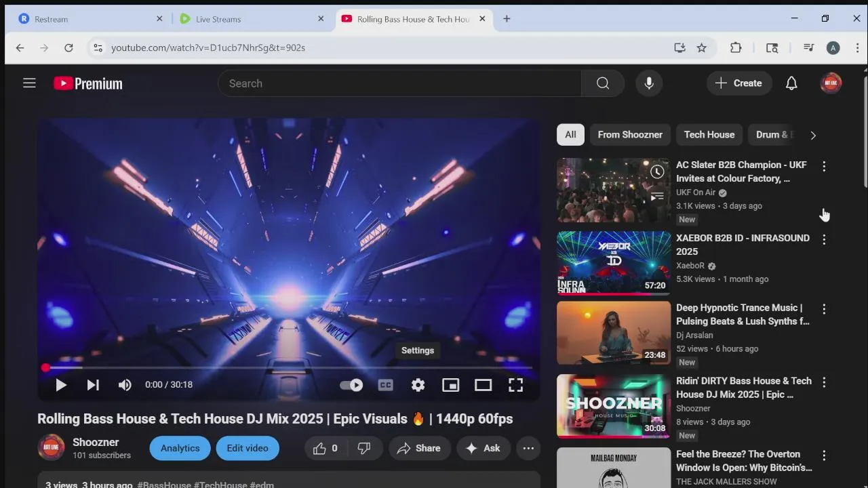This screenshot has height=488, width=868.
Task: Switch to theater mode
Action: [483, 385]
